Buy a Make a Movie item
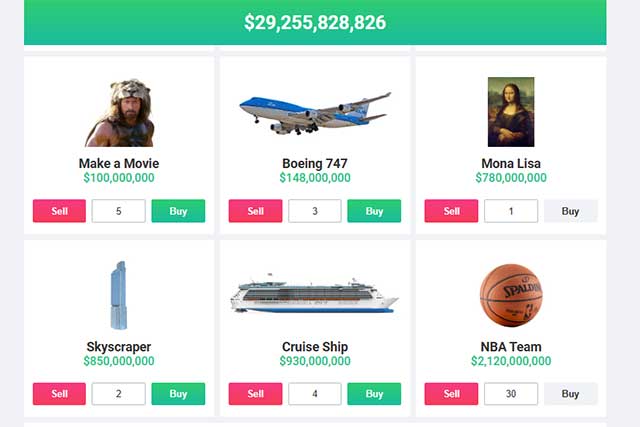Image resolution: width=640 pixels, height=427 pixels. (178, 211)
